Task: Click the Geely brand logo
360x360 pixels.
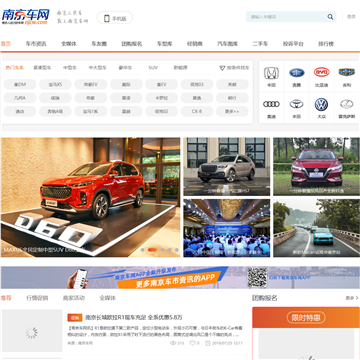Action: [347, 72]
